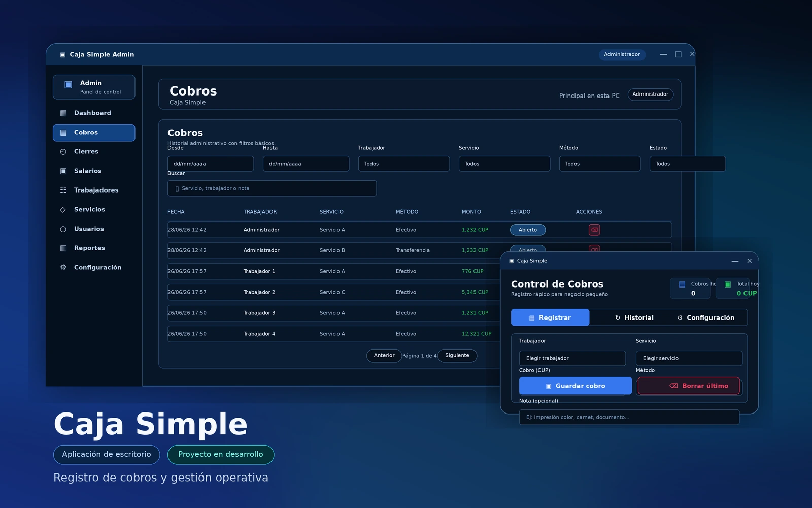Click the 776 CUP amount
The width and height of the screenshot is (812, 508).
472,271
